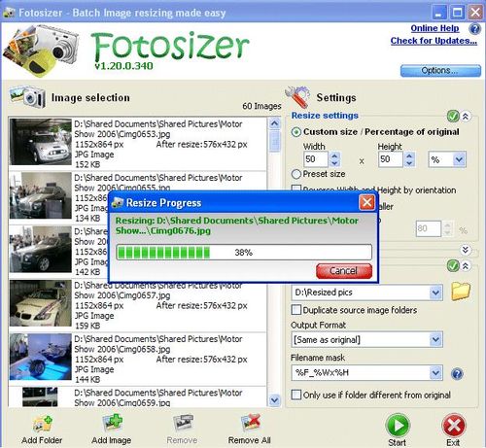
Task: Open the D:\Resized pics destination dropdown
Action: tap(435, 293)
